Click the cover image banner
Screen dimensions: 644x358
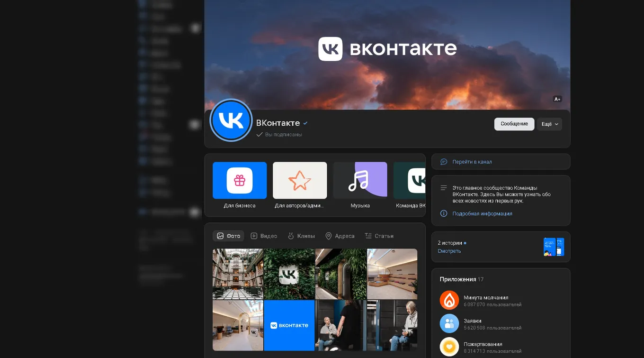[387, 55]
